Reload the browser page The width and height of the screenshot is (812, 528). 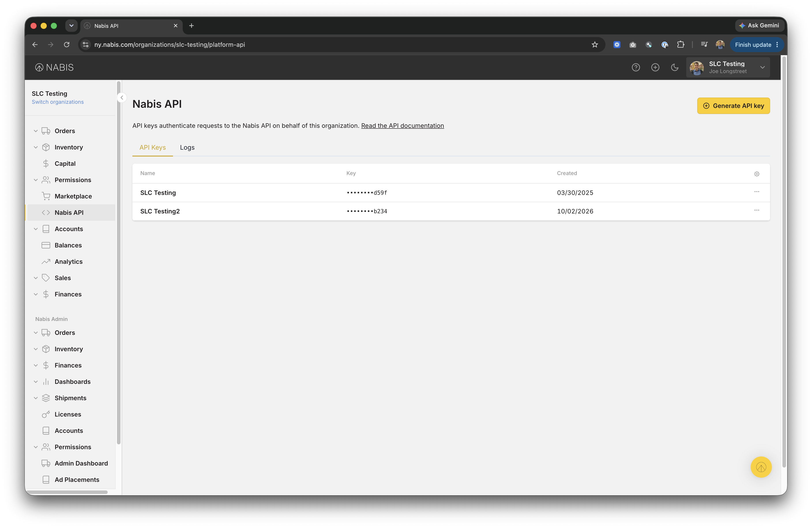coord(67,45)
